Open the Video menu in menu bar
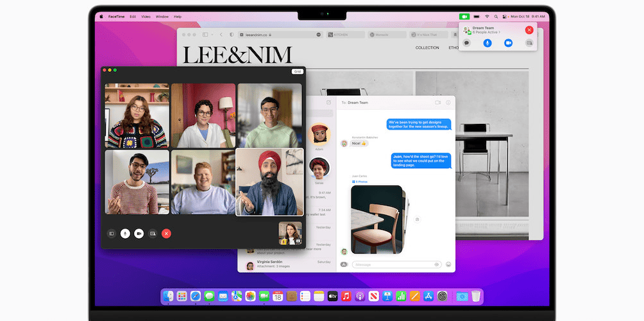 pos(146,16)
